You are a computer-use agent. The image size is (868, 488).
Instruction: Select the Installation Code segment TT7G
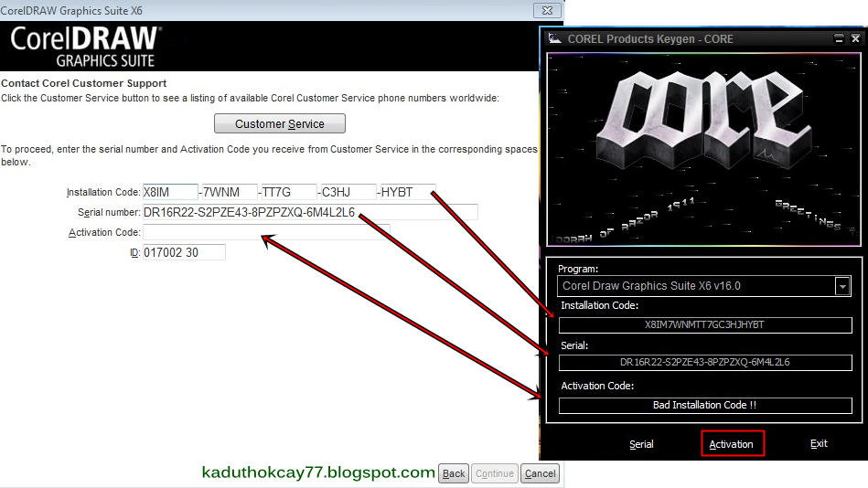point(289,192)
